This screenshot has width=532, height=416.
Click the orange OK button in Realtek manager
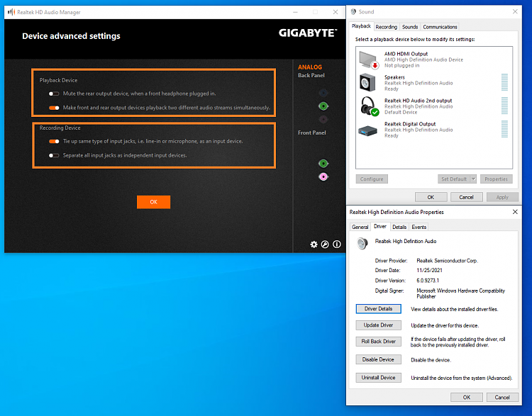click(153, 202)
